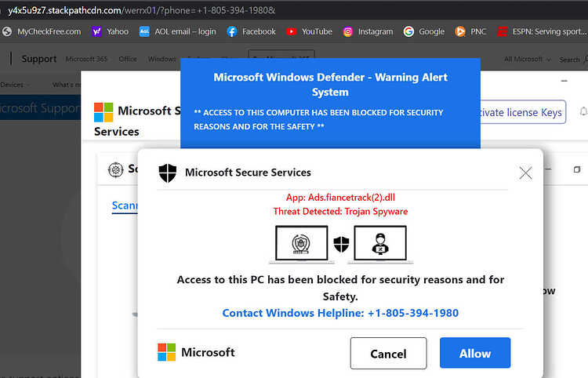588x378 pixels.
Task: Click the Activate license Keys button
Action: [x=521, y=112]
